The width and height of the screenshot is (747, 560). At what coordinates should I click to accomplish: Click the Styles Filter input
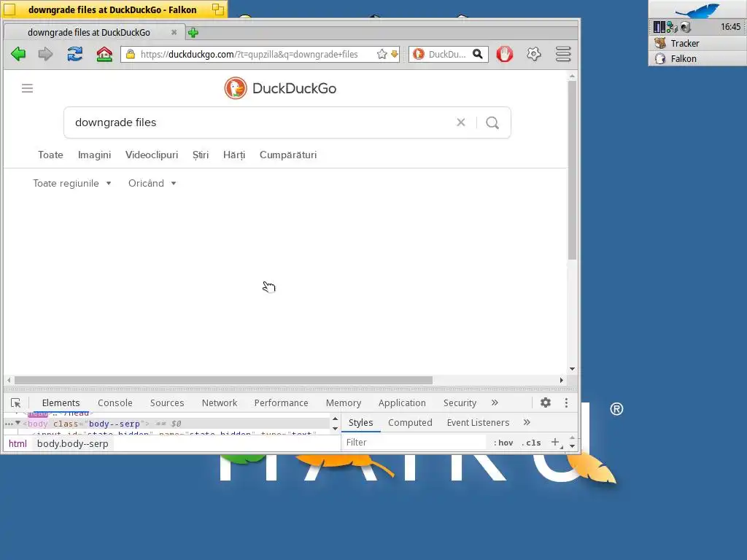tap(414, 443)
